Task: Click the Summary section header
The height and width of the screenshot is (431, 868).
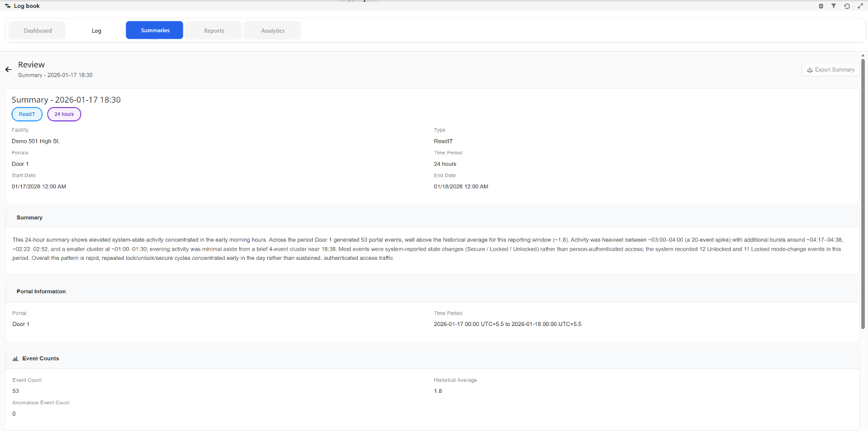Action: pos(30,217)
